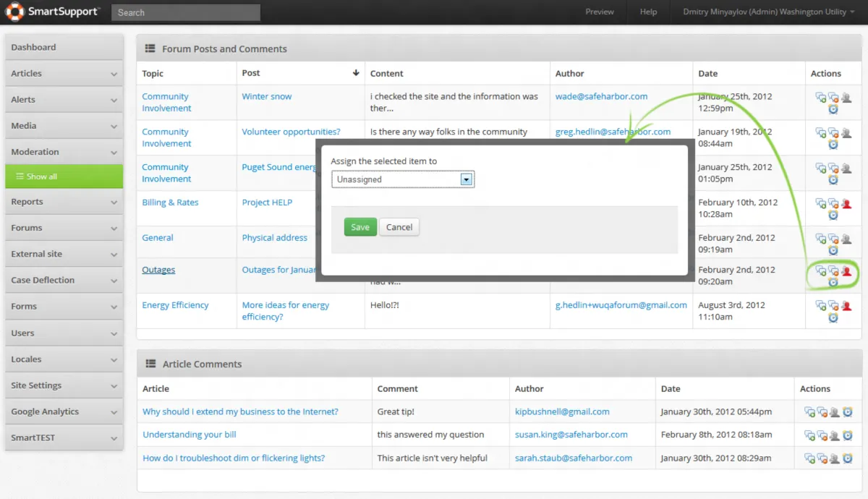Approve the Puget Sound energy post
The height and width of the screenshot is (499, 868).
[x=820, y=169]
